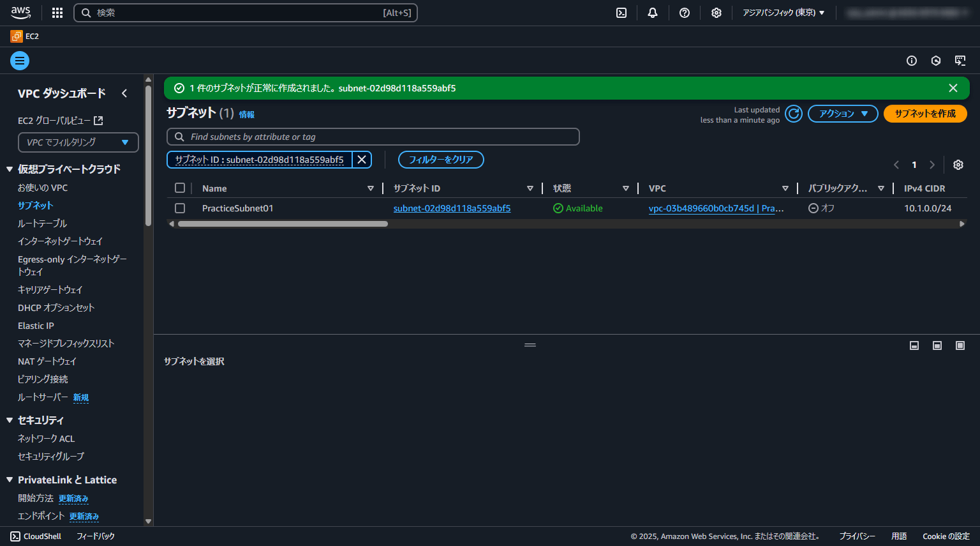This screenshot has height=546, width=980.
Task: Go to the previous page arrow
Action: [x=896, y=165]
